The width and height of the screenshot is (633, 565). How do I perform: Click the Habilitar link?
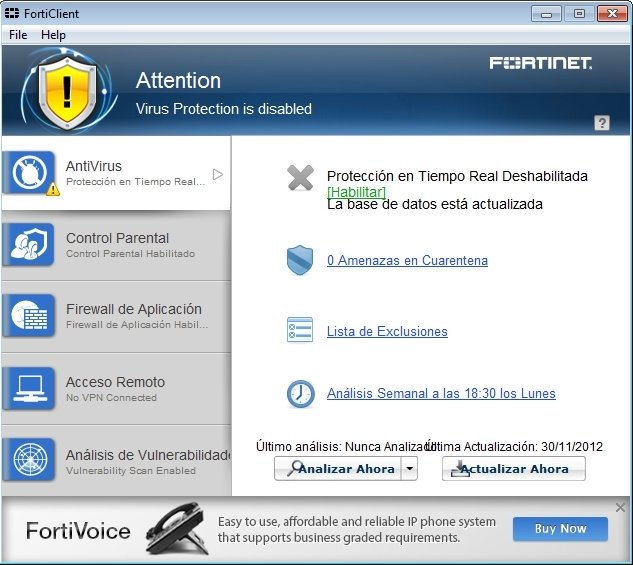[356, 192]
